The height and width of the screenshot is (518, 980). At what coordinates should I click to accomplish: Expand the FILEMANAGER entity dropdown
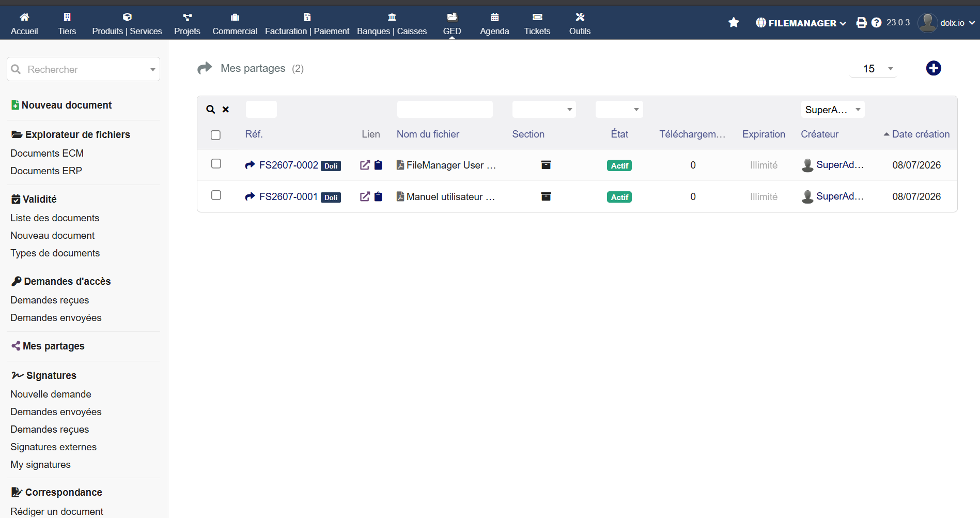click(801, 23)
